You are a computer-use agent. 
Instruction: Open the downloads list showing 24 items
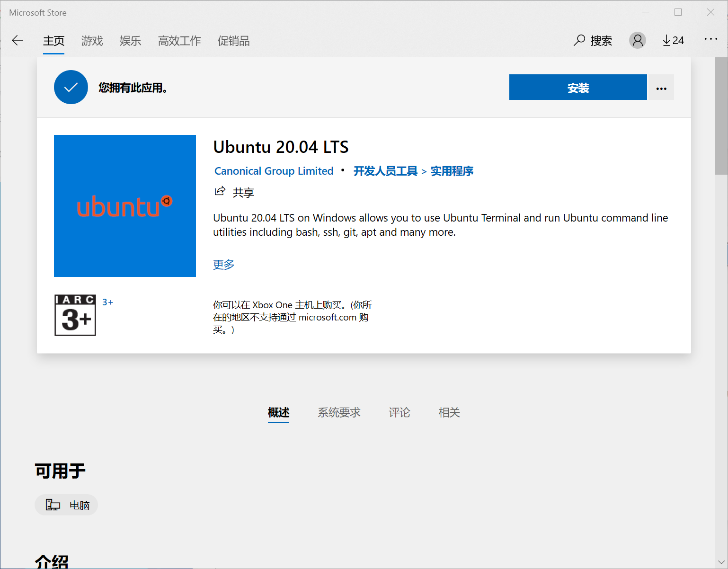pos(673,40)
